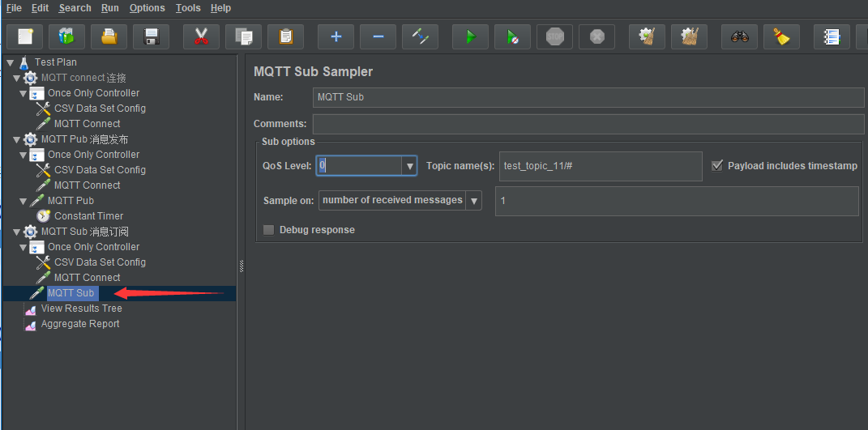The height and width of the screenshot is (430, 868).
Task: Open the Templates toolbar icon
Action: [x=67, y=37]
